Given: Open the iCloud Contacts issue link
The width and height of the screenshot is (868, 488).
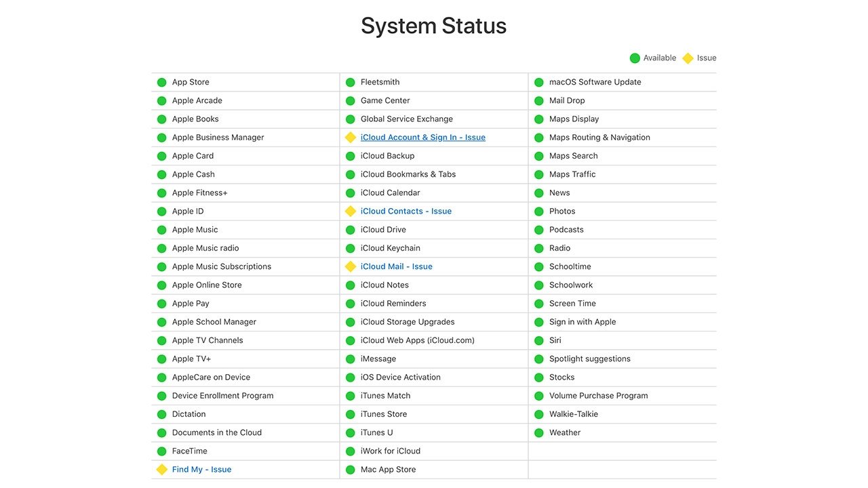Looking at the screenshot, I should [406, 211].
